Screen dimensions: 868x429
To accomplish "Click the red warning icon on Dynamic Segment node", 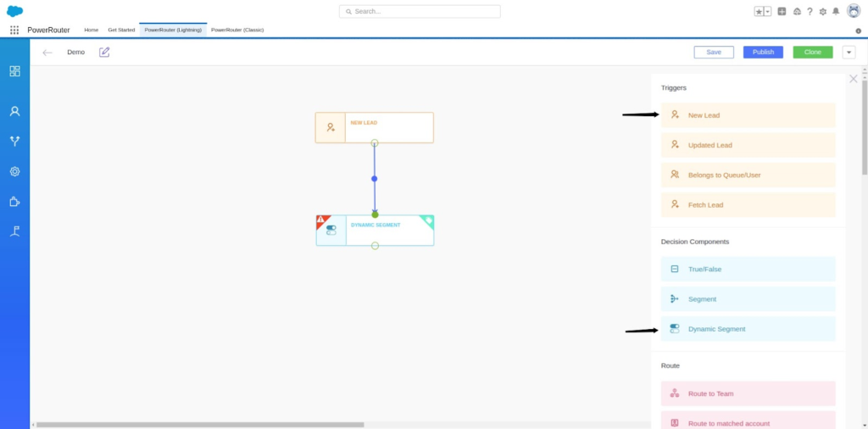I will click(x=321, y=220).
